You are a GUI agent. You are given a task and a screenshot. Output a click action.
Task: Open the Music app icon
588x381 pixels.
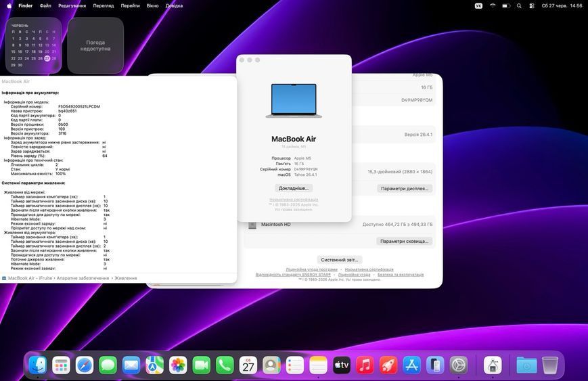click(x=365, y=365)
